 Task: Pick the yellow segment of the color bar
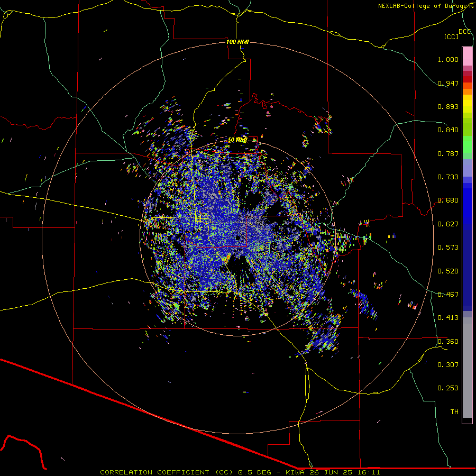[467, 104]
